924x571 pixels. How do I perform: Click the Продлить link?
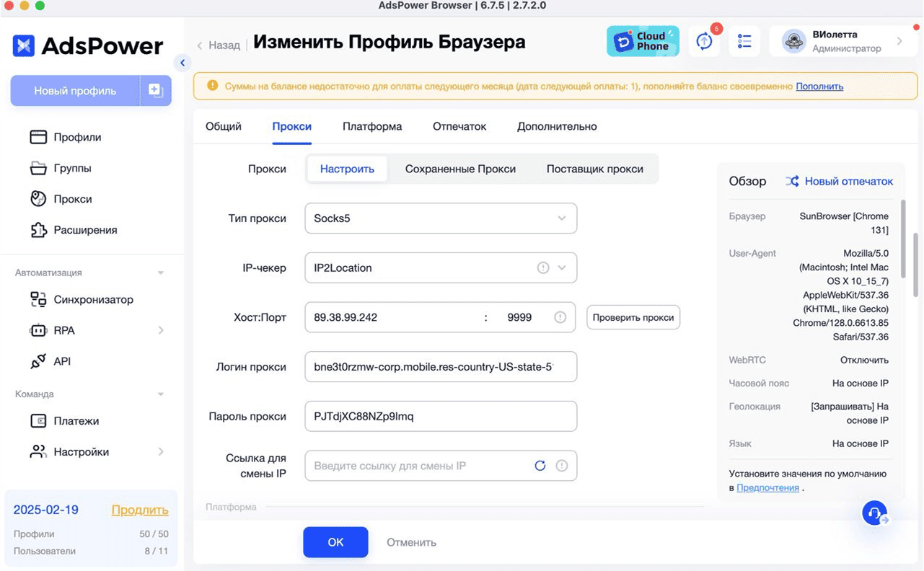(x=140, y=510)
